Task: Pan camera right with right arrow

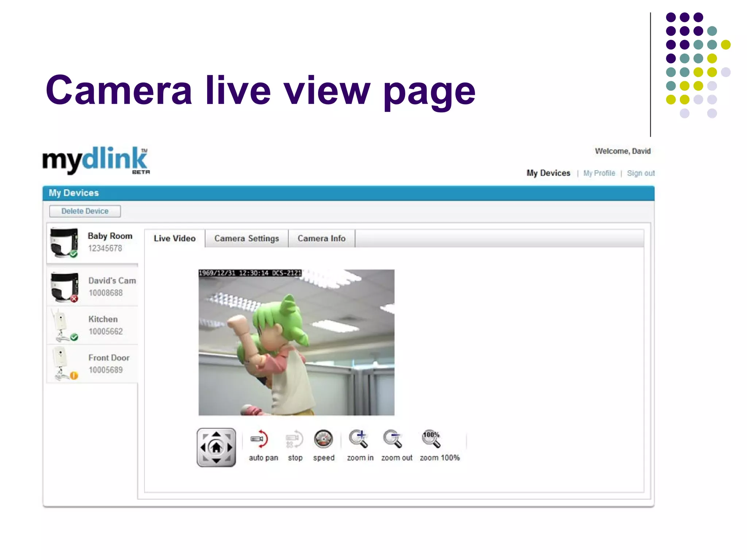Action: pos(229,447)
